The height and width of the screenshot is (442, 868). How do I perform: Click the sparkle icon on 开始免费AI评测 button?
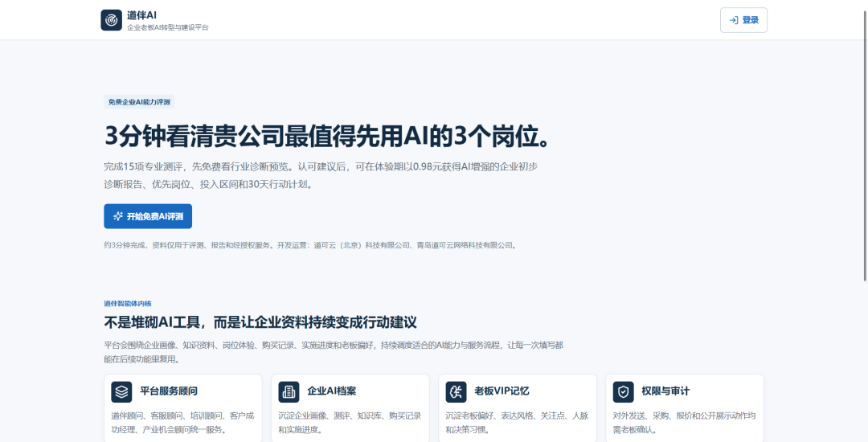point(118,216)
